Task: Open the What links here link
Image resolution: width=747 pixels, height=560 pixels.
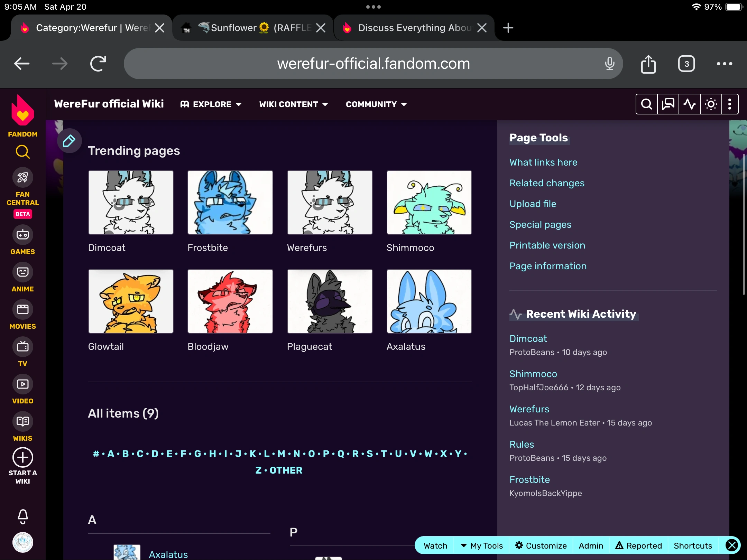Action: 543,162
